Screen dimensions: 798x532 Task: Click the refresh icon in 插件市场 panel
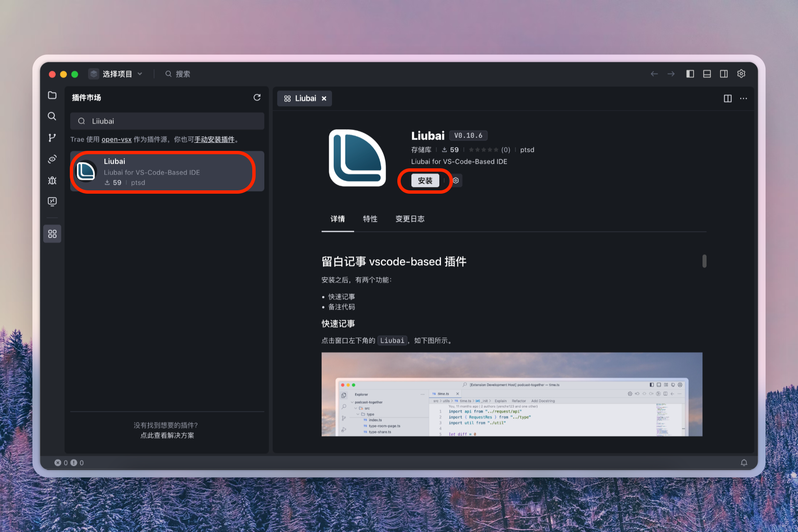point(257,97)
